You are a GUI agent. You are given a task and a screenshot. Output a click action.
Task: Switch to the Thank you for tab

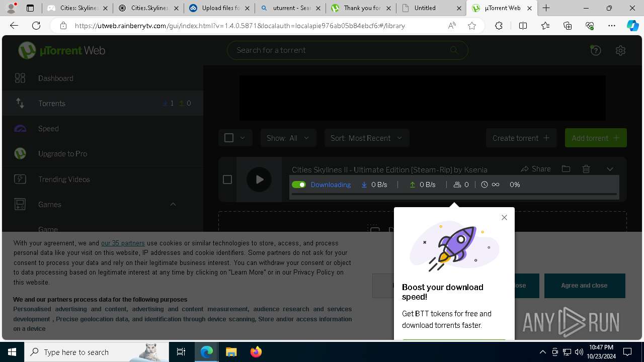tap(361, 8)
